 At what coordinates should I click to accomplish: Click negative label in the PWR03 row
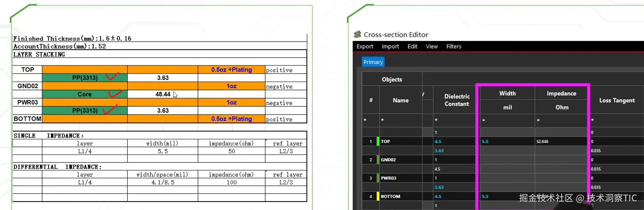click(279, 103)
